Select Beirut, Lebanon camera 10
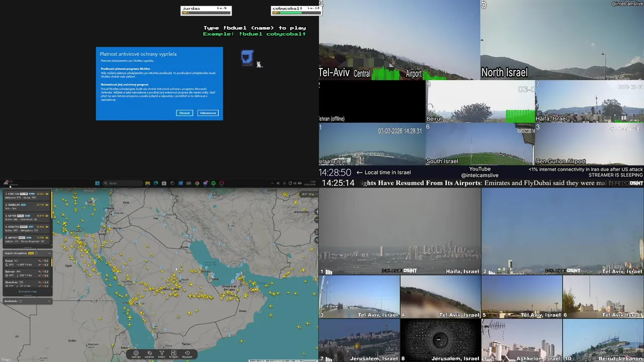 [x=603, y=340]
